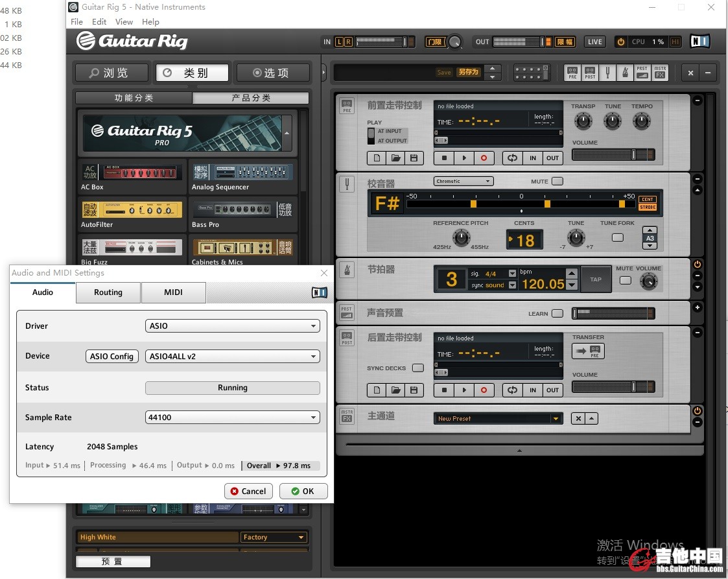Image resolution: width=728 pixels, height=579 pixels.
Task: Click the power icon next to CPU
Action: point(621,41)
